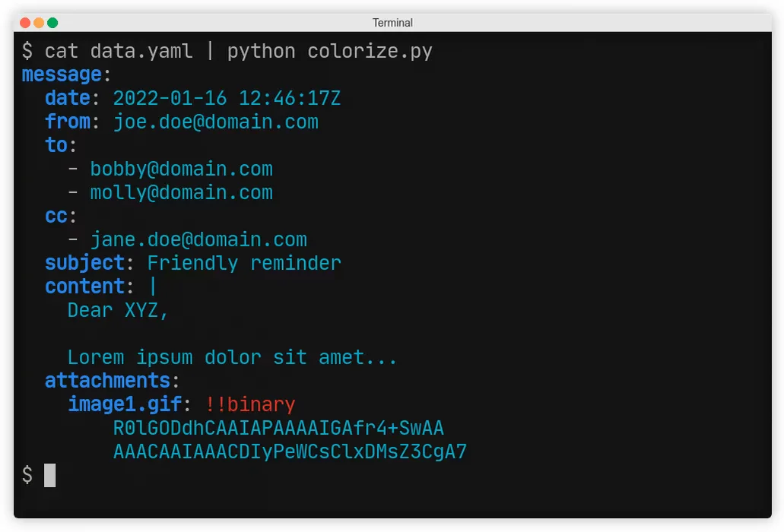Viewport: 784px width, 532px height.
Task: Click the date value 2022-01-16 12:46:17Z
Action: pyautogui.click(x=227, y=98)
